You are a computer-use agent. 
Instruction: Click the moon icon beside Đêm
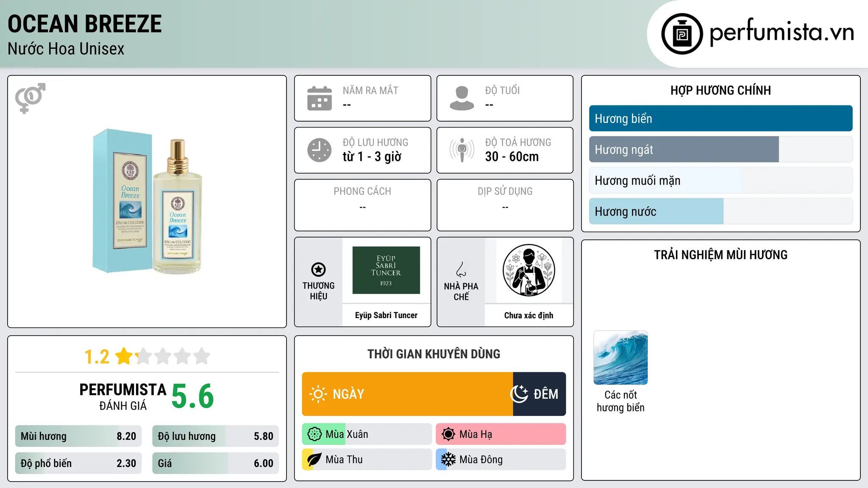pos(519,394)
